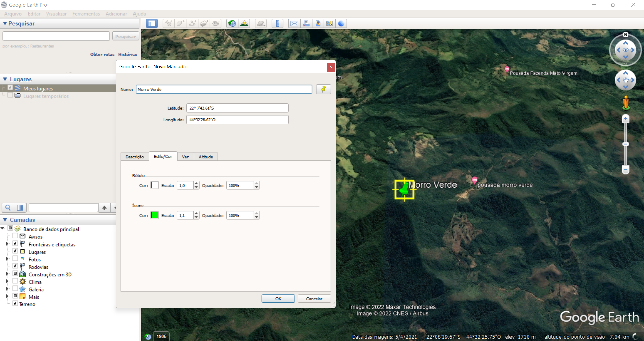
Task: Switch to the Descrição tab
Action: (x=135, y=157)
